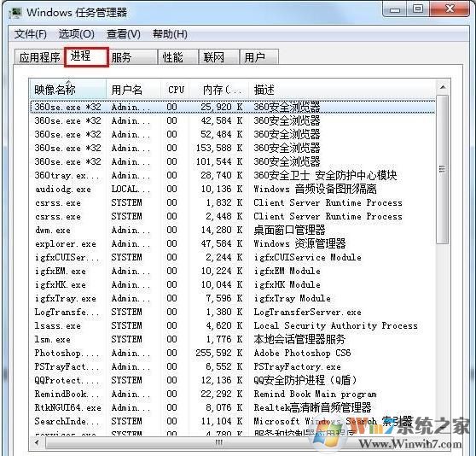Viewport: 476px width, 456px height.
Task: Select the csrss.exe process using 2,448 K
Action: 233,216
